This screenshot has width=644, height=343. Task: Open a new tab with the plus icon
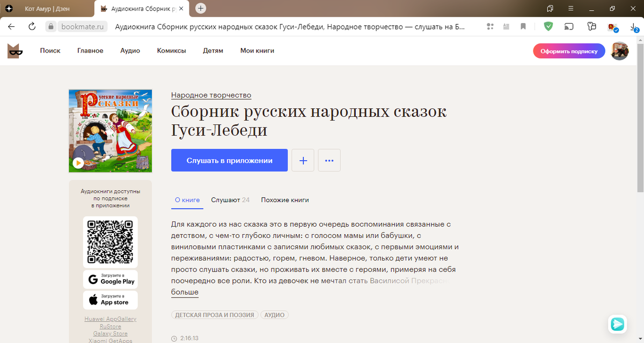(x=201, y=9)
